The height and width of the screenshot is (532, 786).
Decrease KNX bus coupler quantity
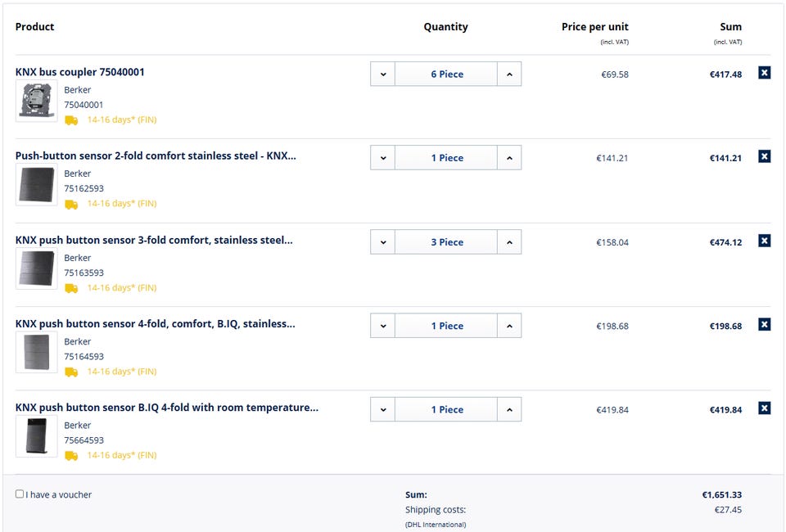click(x=382, y=74)
